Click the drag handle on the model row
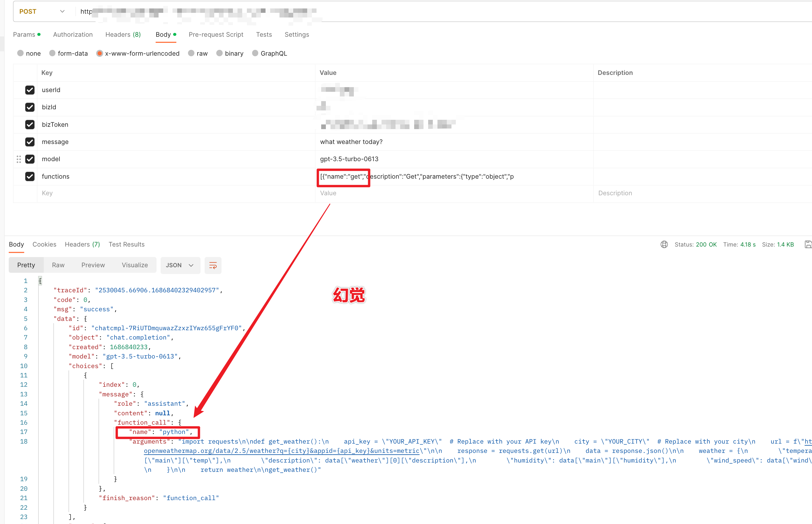 tap(19, 159)
